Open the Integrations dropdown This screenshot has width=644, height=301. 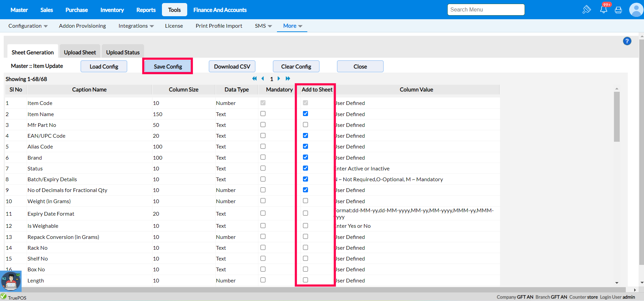(x=136, y=26)
